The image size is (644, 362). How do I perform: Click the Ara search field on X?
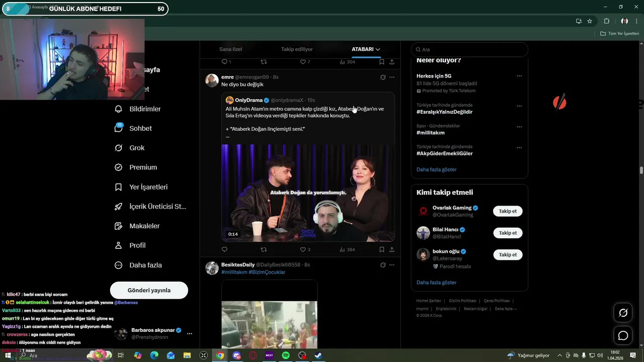[469, 49]
